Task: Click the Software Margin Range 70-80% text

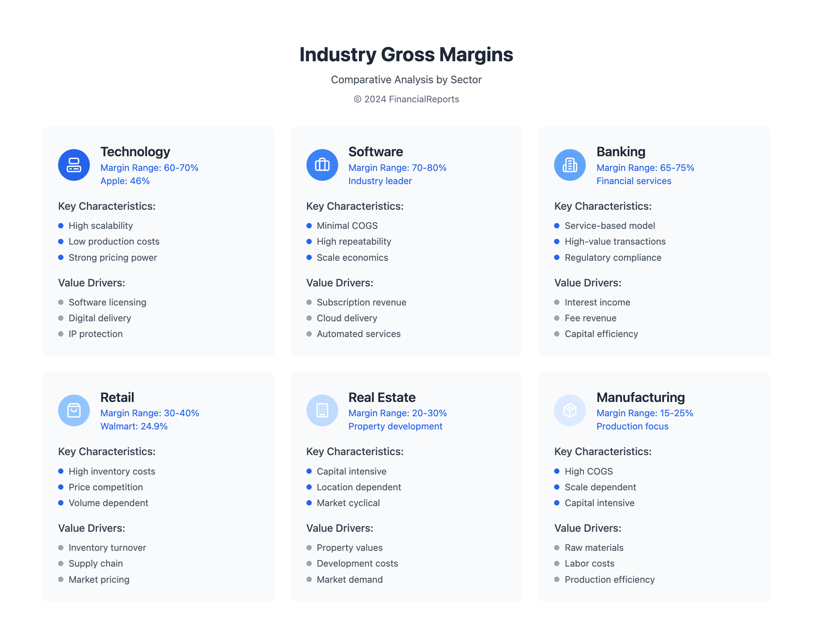Action: click(x=397, y=168)
